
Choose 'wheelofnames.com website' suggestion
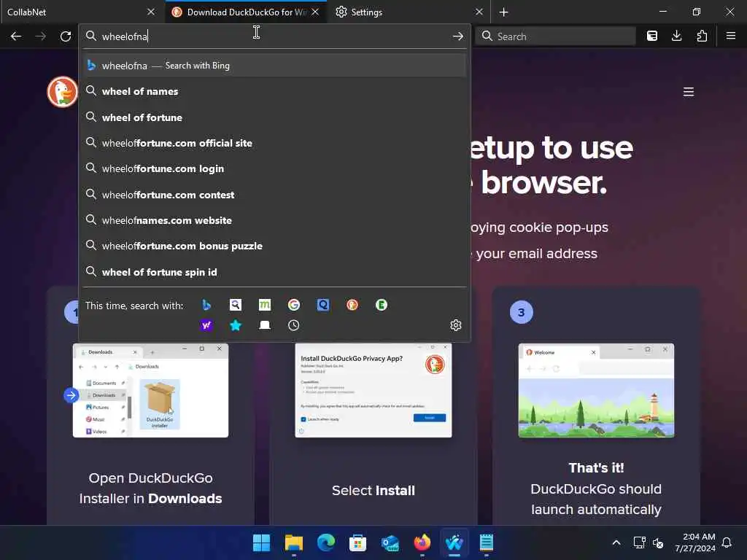(275, 220)
